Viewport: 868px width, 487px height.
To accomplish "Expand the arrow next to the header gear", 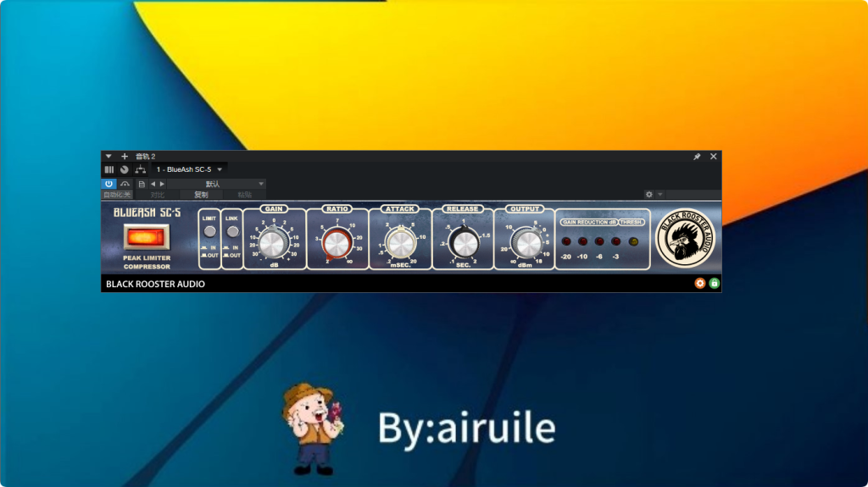I will click(x=659, y=195).
